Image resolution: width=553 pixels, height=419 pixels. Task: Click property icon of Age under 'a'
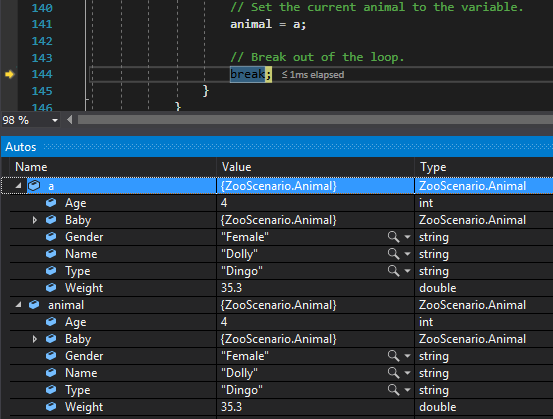(x=51, y=202)
